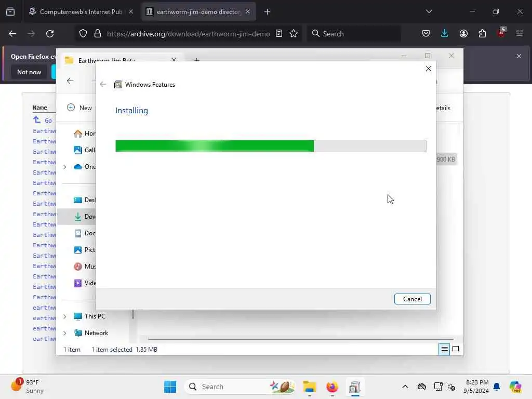The width and height of the screenshot is (532, 399).
Task: Select Earthworm Jim Beta Explorer tab
Action: coord(119,60)
